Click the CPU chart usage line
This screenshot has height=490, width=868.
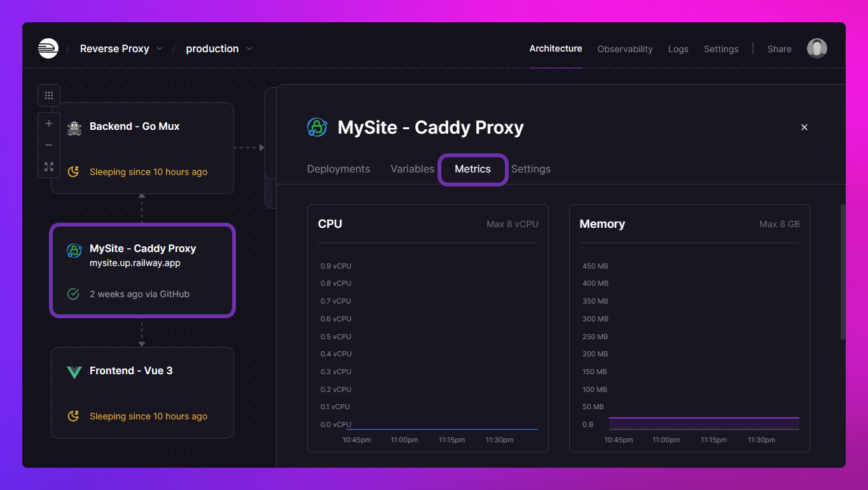coord(442,429)
